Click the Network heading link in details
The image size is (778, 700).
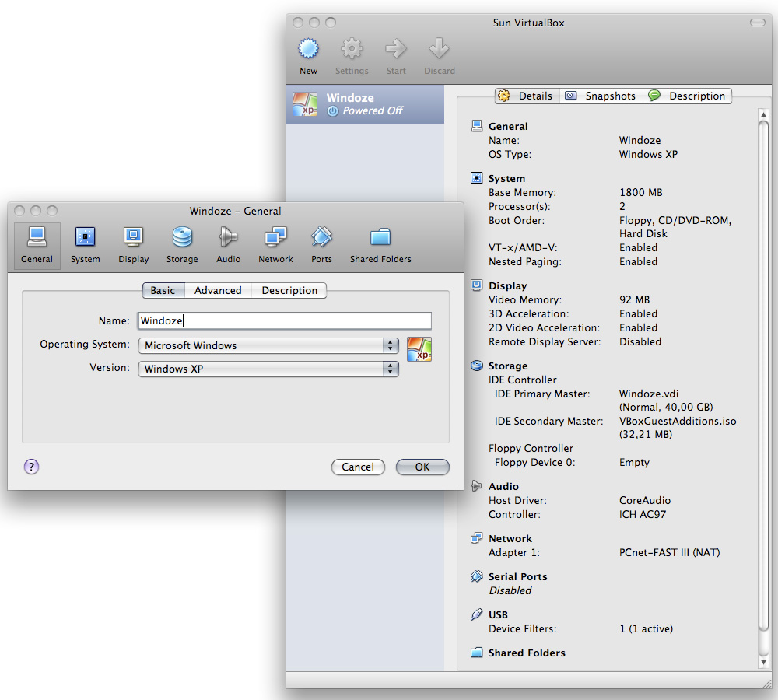pos(510,538)
